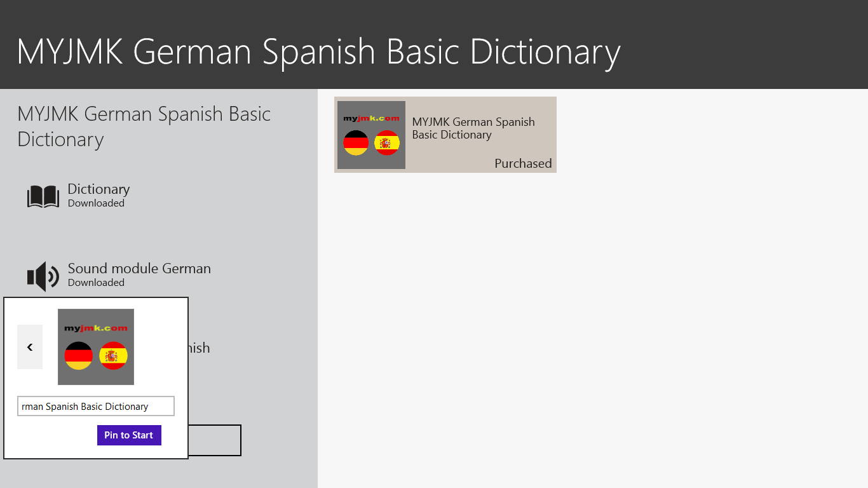Click myjmk.com logo text in flyout preview
This screenshot has height=488, width=868.
tap(96, 329)
